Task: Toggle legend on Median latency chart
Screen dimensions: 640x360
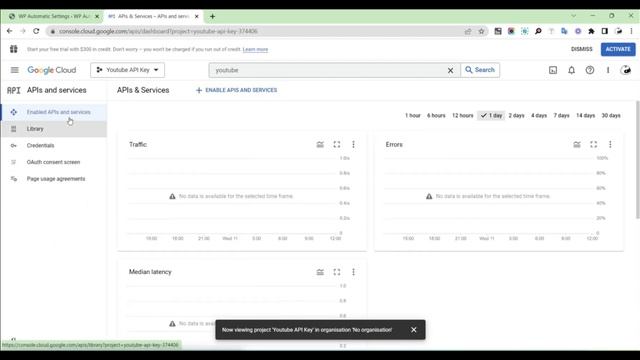Action: tap(320, 272)
